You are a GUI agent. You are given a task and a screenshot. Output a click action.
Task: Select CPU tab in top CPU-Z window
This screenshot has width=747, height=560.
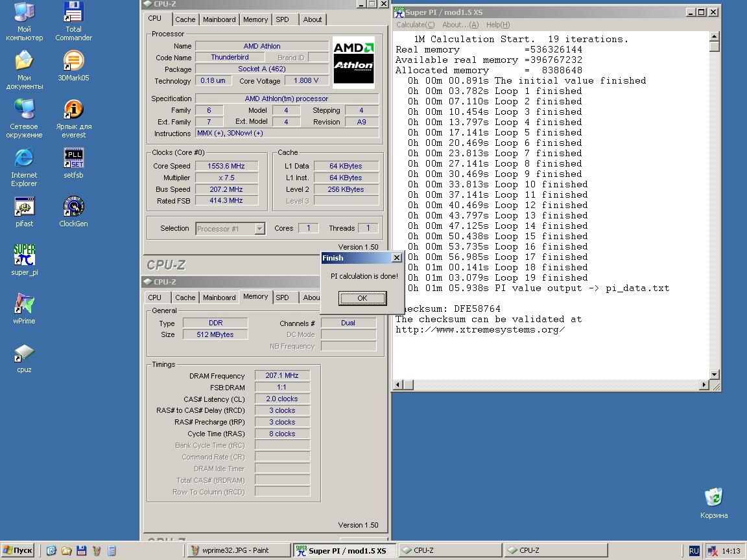pyautogui.click(x=155, y=19)
